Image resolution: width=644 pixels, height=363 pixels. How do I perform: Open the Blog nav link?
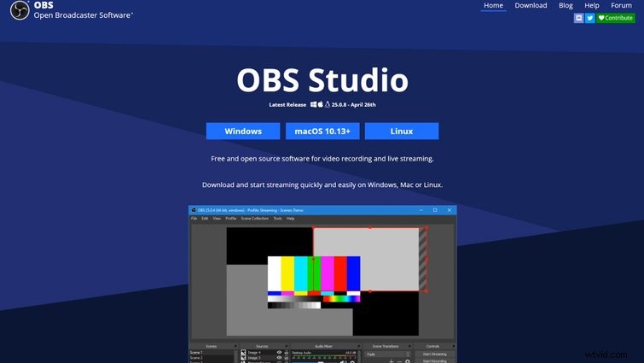coord(566,5)
